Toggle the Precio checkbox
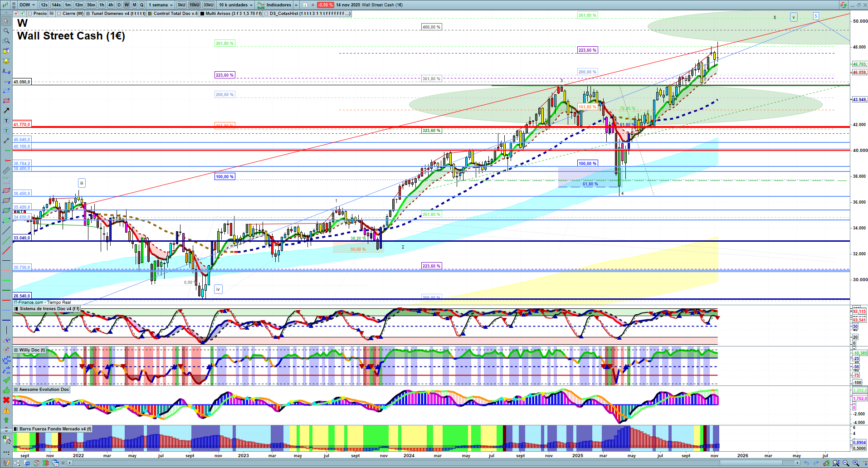 (30, 14)
